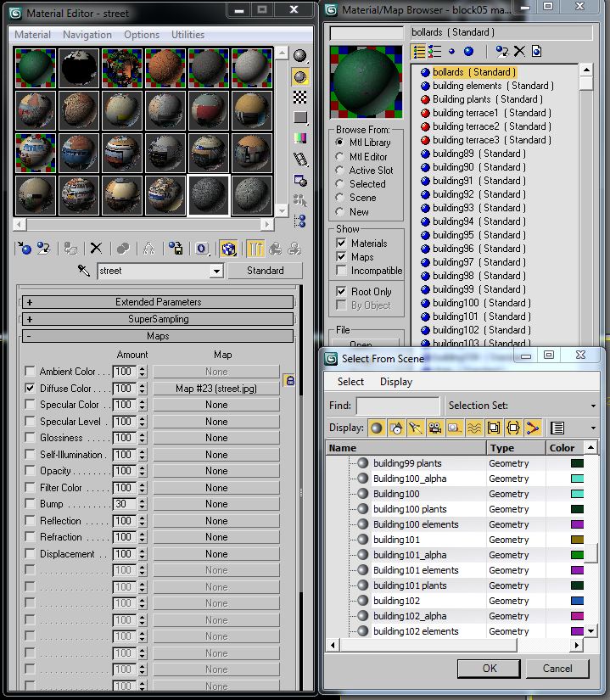The image size is (610, 700).
Task: Click Delete From Library X icon
Action: (x=519, y=52)
